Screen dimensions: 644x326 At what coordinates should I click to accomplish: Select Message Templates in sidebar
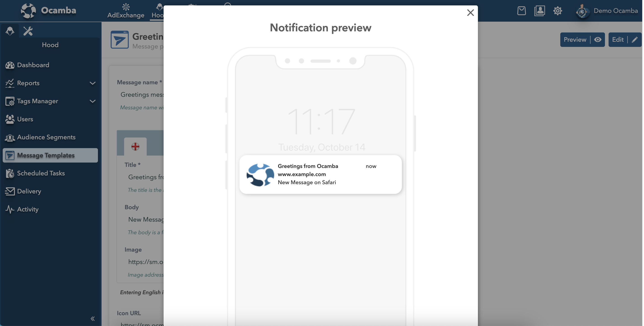(x=50, y=155)
